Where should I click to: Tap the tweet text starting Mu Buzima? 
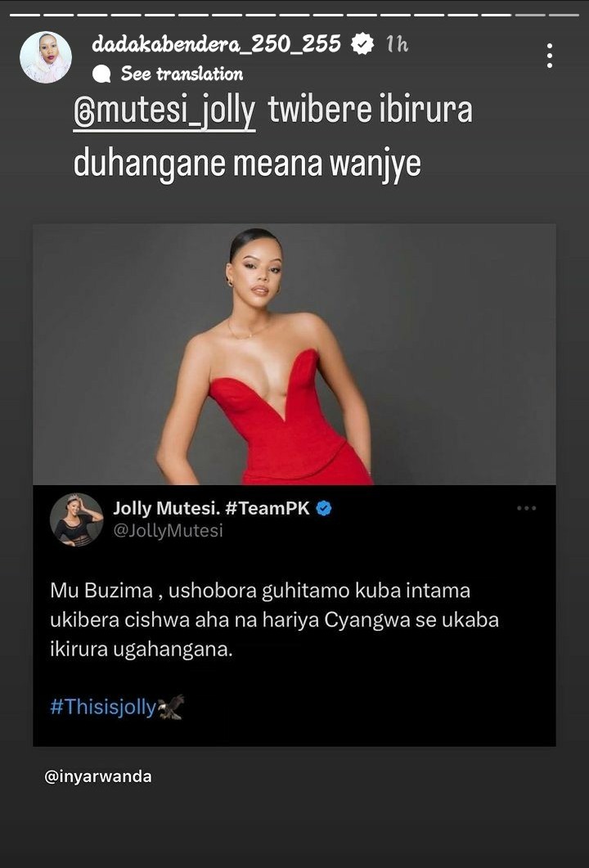[x=275, y=620]
